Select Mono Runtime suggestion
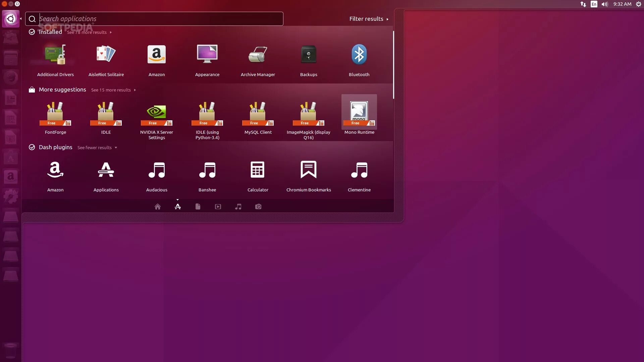The height and width of the screenshot is (362, 644). (x=359, y=113)
